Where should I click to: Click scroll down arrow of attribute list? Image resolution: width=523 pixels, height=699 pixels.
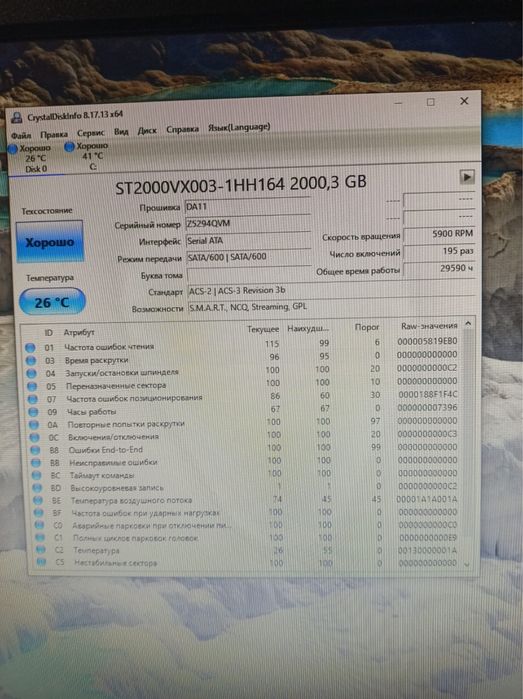(467, 564)
